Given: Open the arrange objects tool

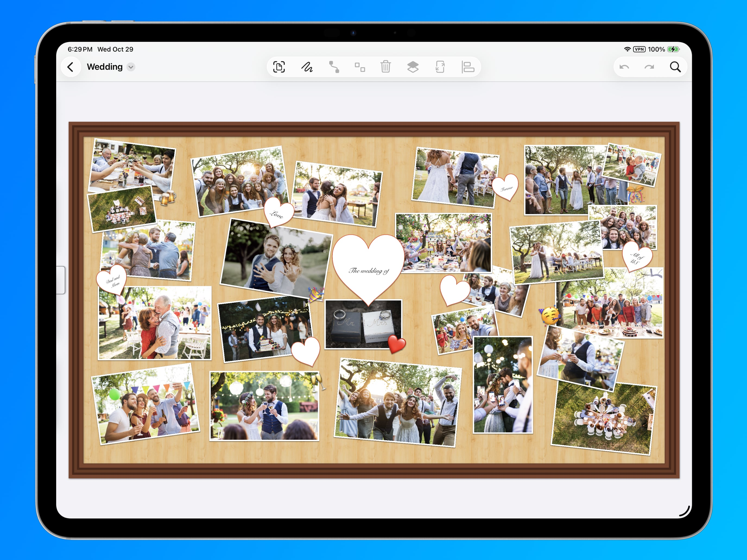Looking at the screenshot, I should [360, 67].
